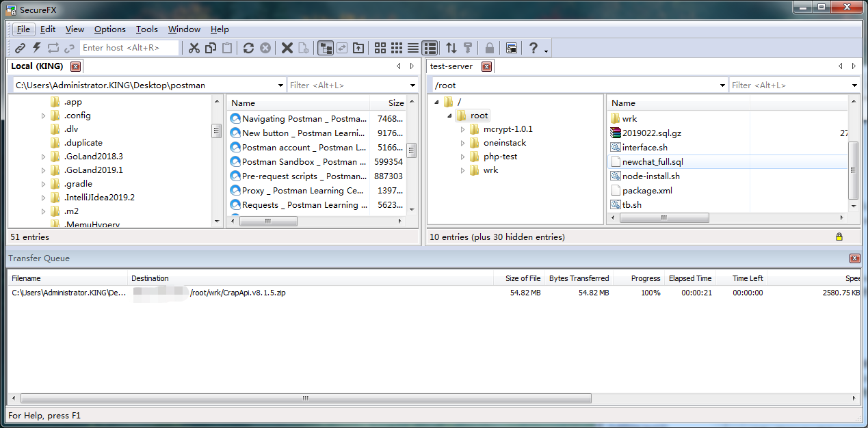Select the Local (KING) tab

point(37,66)
